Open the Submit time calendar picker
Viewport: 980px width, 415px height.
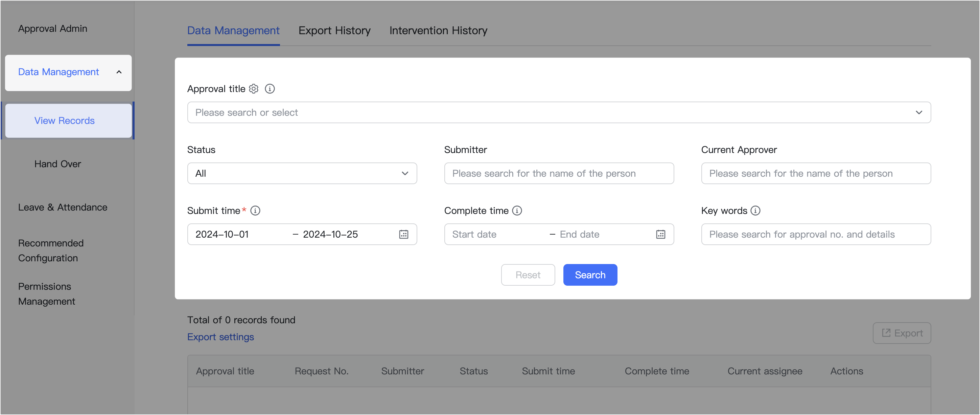[403, 234]
